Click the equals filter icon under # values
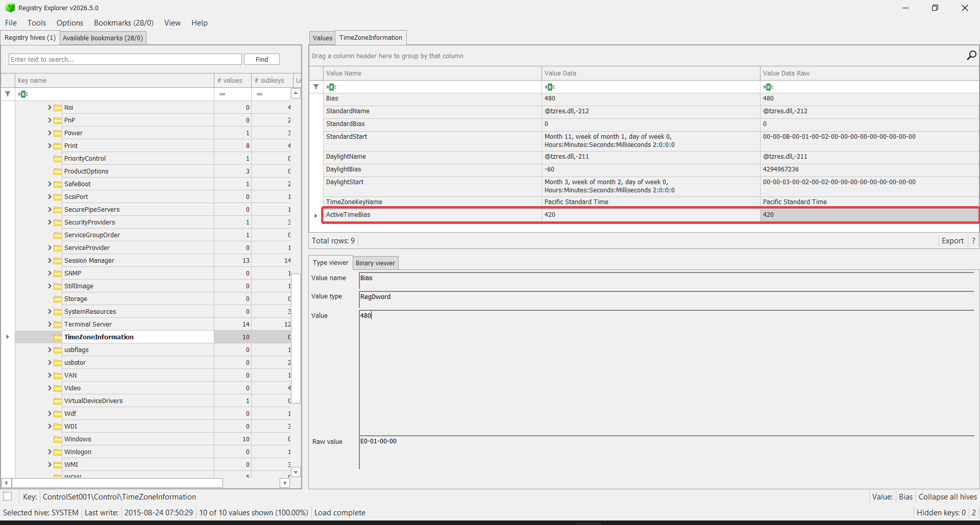 tap(223, 94)
